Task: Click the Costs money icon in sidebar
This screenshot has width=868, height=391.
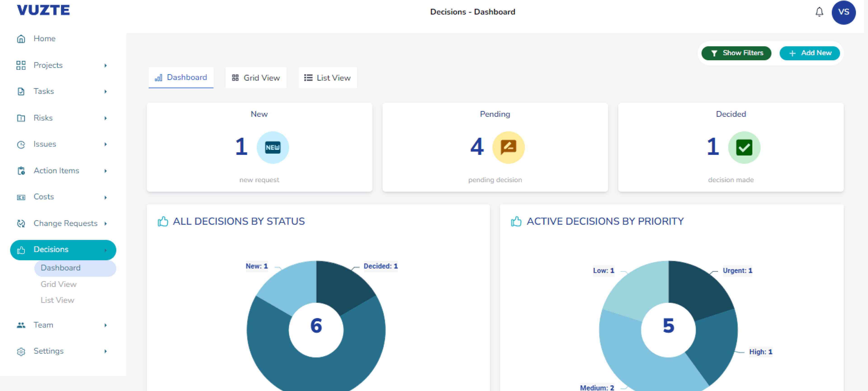Action: (21, 197)
